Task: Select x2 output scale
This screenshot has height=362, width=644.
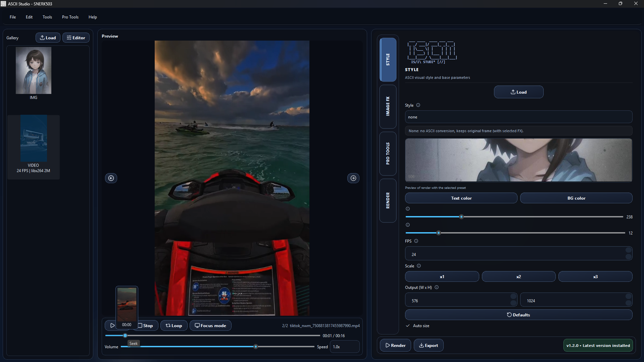Action: [518, 276]
